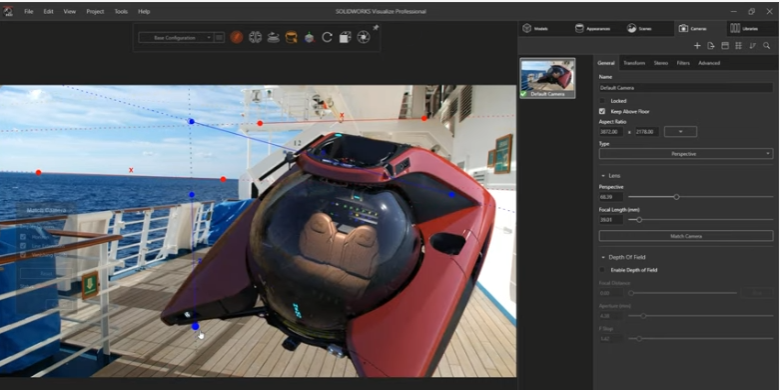Open the camera Type Perspective dropdown
780x390 pixels.
[686, 154]
